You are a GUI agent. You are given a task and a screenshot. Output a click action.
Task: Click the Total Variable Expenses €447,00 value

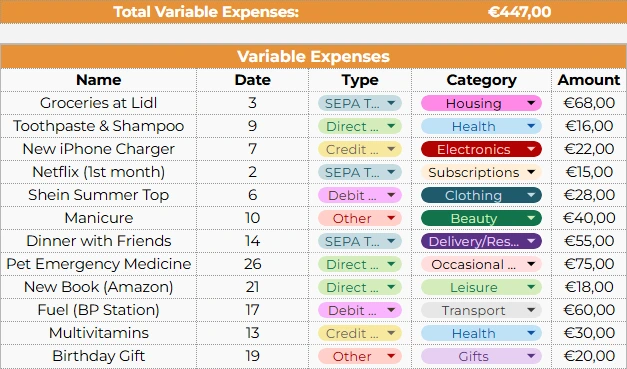pos(519,12)
